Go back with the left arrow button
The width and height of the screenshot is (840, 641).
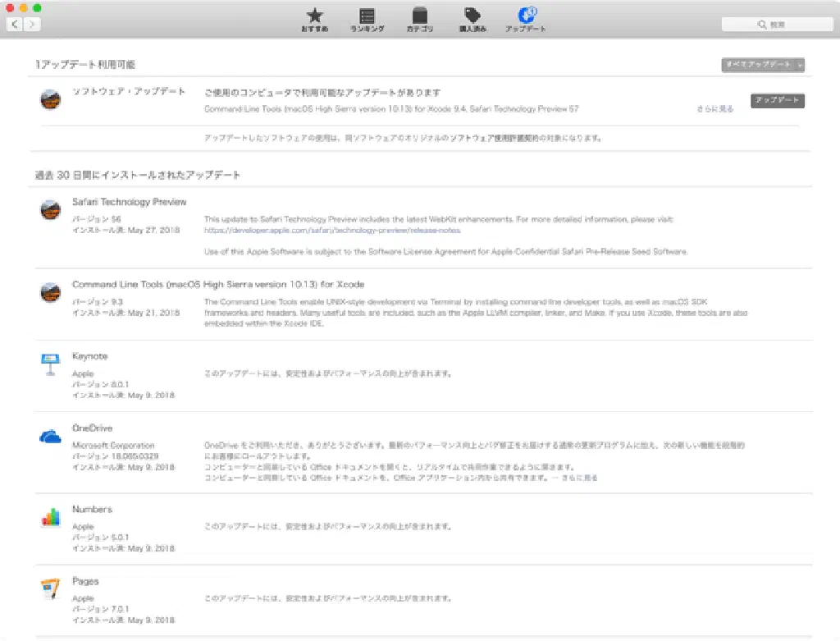point(16,25)
